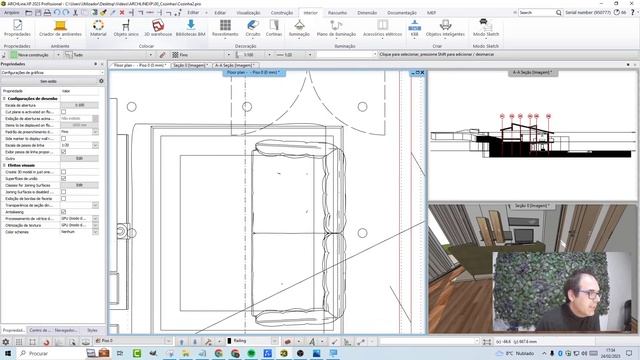Toggle the Antialiasing checkbox
Screen dimensions: 640x360
pyautogui.click(x=63, y=212)
